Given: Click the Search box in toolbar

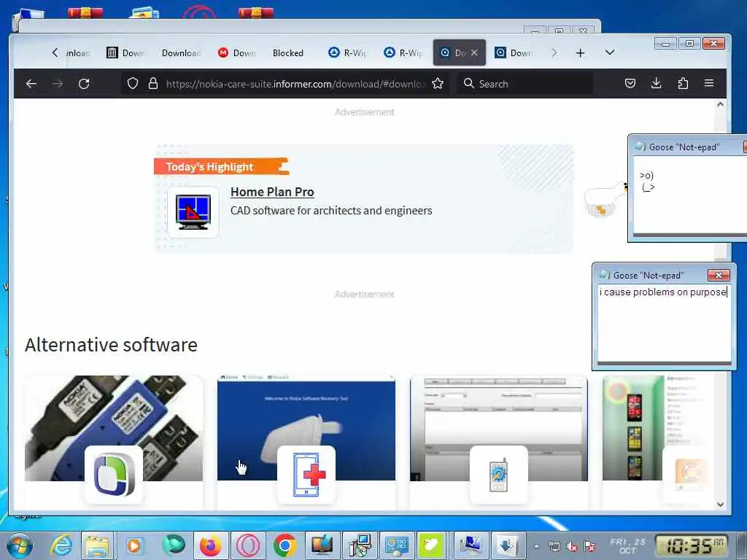Looking at the screenshot, I should pyautogui.click(x=524, y=84).
